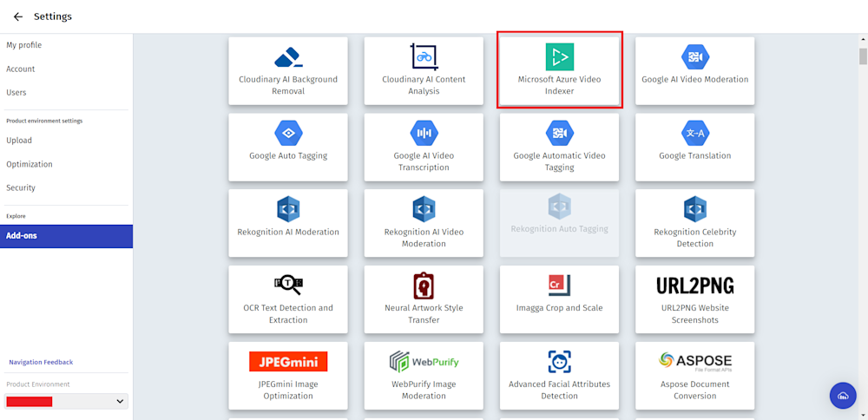
Task: Click the URL2PNG logo
Action: click(x=695, y=285)
